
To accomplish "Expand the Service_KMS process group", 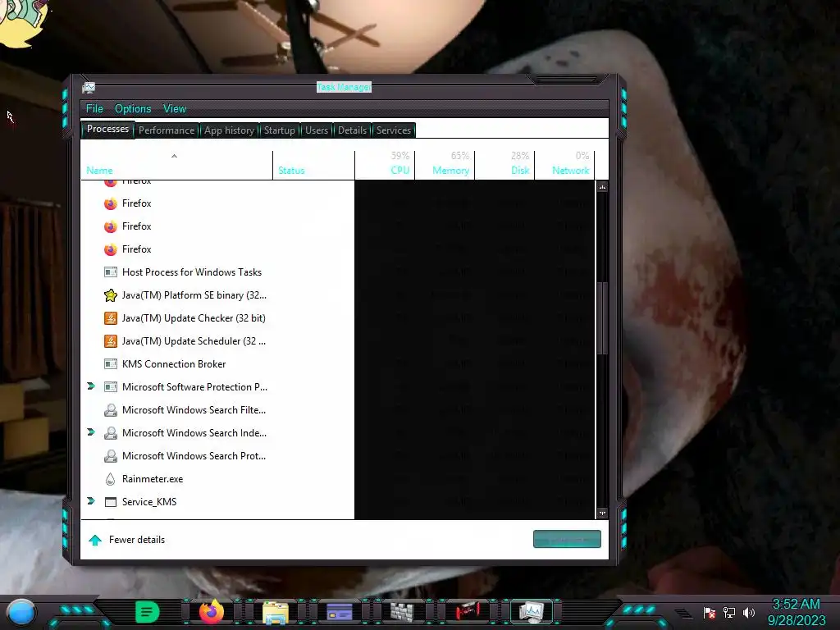I will pos(90,501).
